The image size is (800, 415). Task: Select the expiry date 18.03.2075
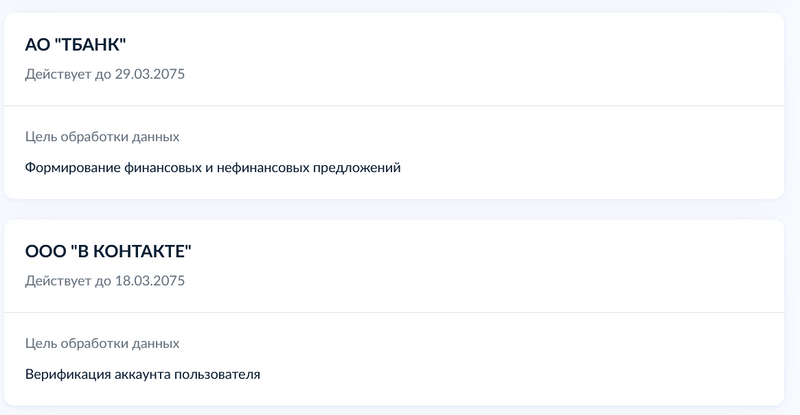pyautogui.click(x=151, y=281)
